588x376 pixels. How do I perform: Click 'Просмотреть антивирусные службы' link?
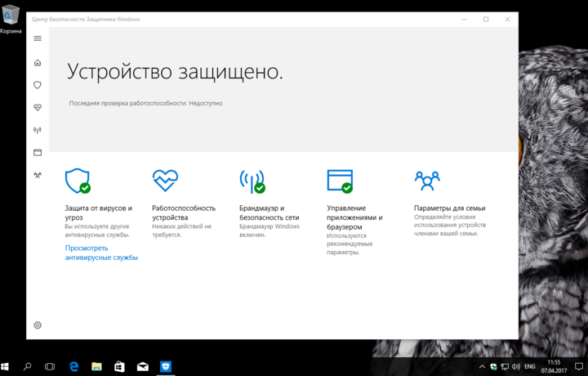[x=101, y=253]
